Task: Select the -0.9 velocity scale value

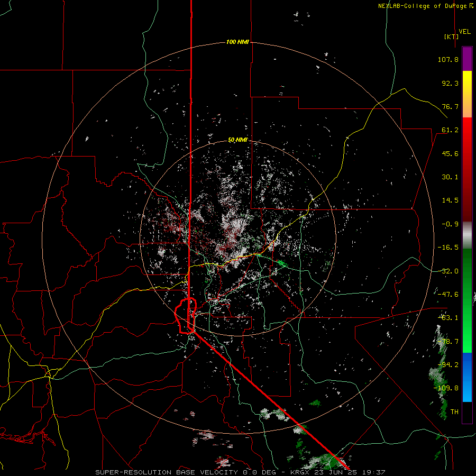Action: coord(450,224)
